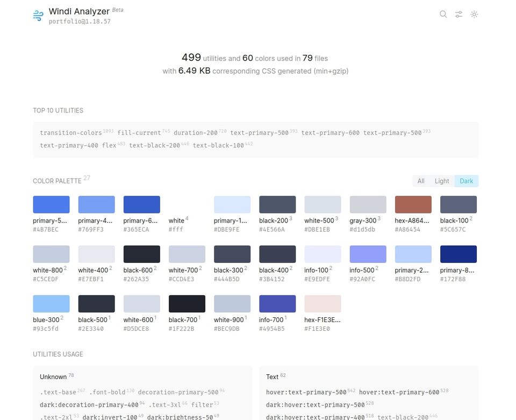Image resolution: width=516 pixels, height=420 pixels.
Task: Open the flex utility
Action: pyautogui.click(x=109, y=145)
